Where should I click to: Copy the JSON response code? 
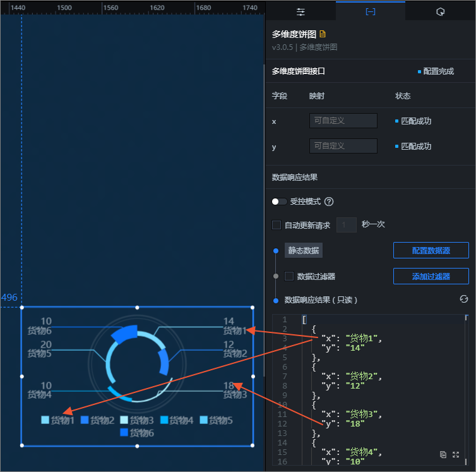pos(443,454)
